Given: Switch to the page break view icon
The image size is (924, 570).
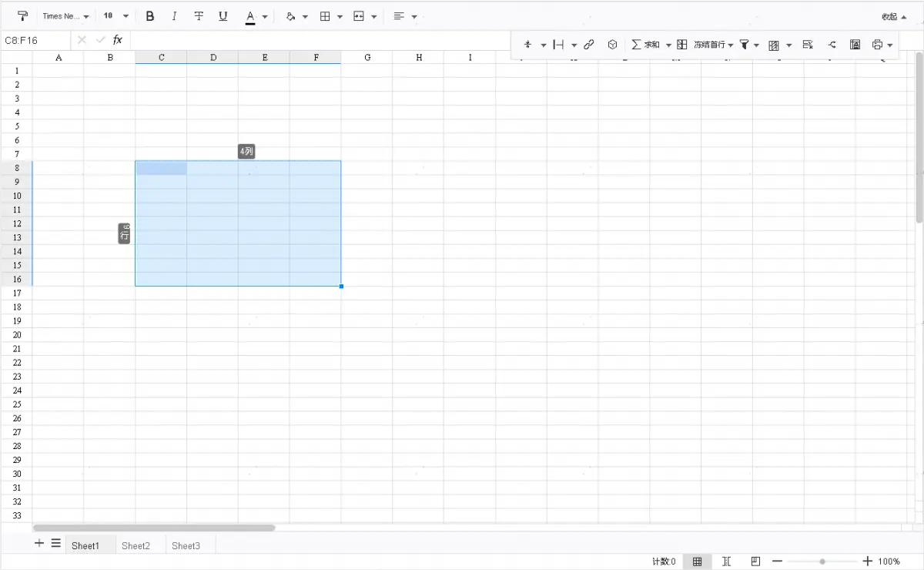Looking at the screenshot, I should 727,562.
